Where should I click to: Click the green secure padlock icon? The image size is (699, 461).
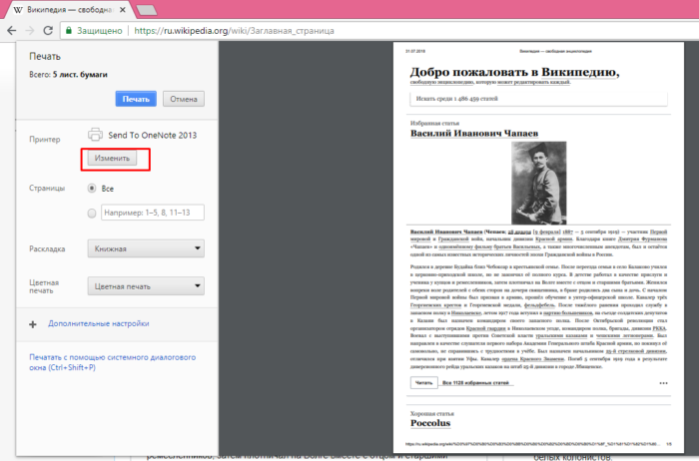tap(69, 30)
